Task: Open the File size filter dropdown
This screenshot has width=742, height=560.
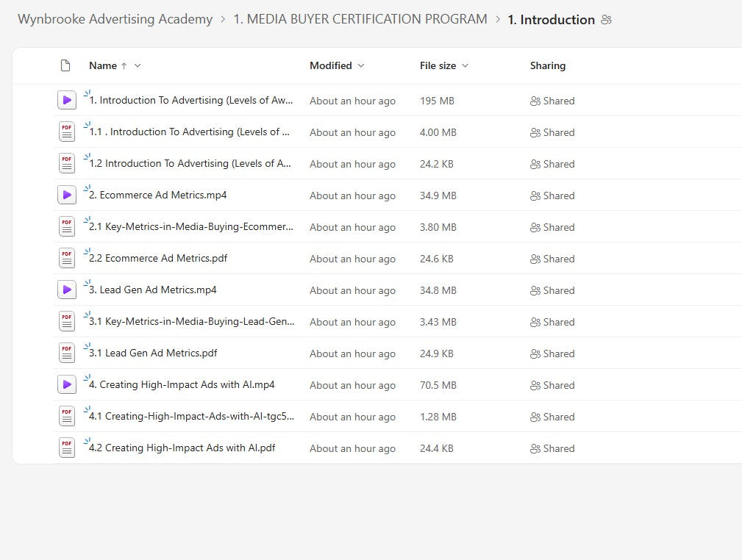Action: coord(466,65)
